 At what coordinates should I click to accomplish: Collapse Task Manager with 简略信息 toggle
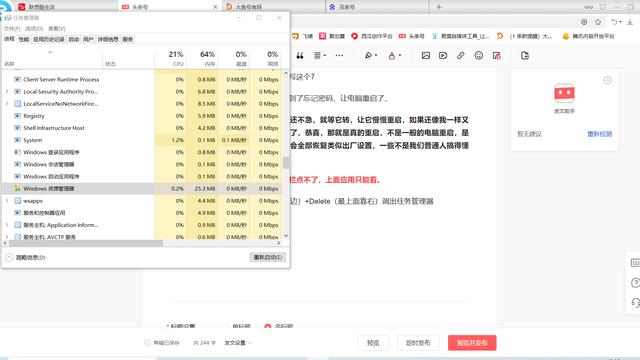pyautogui.click(x=25, y=258)
